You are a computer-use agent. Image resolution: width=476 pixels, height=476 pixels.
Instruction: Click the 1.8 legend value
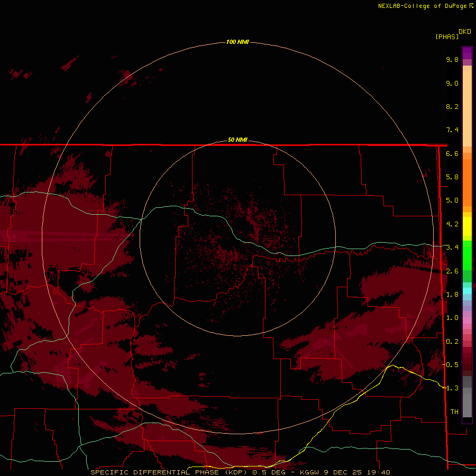(452, 295)
